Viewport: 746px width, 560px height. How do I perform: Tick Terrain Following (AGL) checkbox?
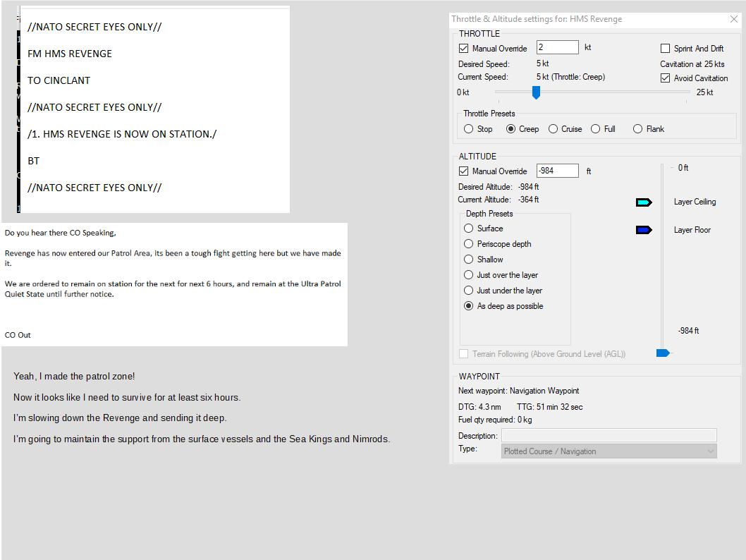463,354
